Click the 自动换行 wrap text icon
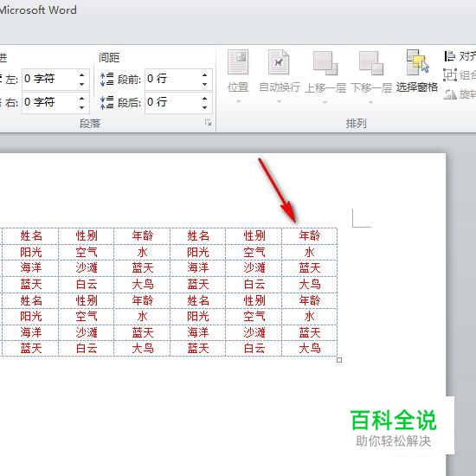The height and width of the screenshot is (476, 476). 279,62
